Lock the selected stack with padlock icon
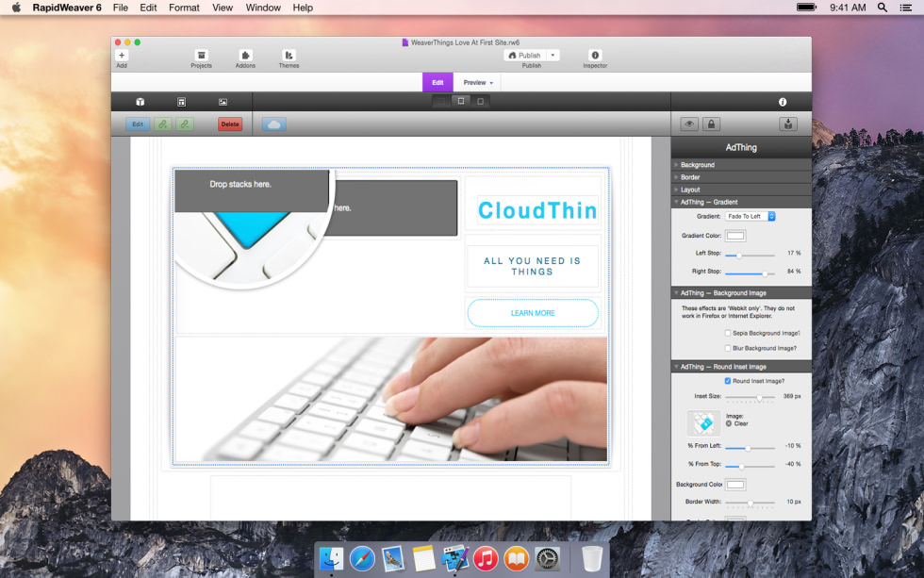The image size is (924, 578). 711,124
